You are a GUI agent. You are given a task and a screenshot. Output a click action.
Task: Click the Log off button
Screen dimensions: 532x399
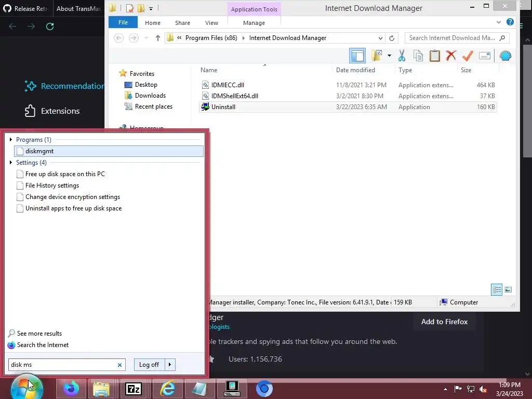[149, 365]
